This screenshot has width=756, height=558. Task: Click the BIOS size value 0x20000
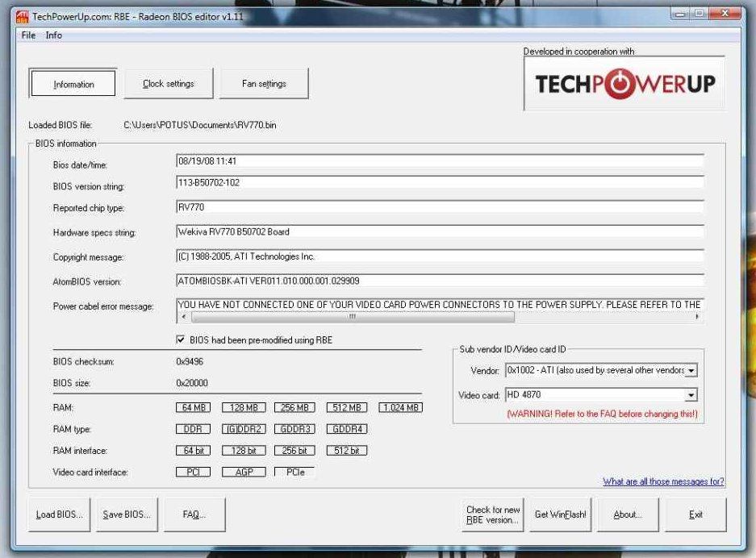192,383
